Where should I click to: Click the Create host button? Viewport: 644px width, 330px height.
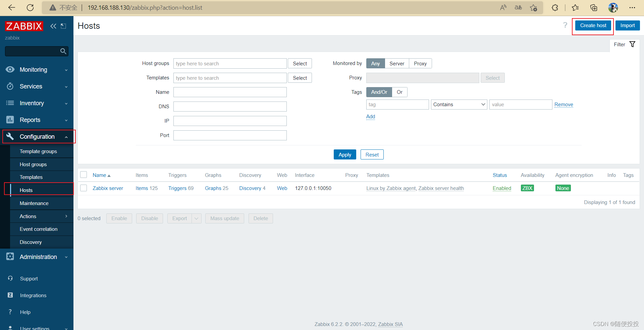[x=593, y=25]
